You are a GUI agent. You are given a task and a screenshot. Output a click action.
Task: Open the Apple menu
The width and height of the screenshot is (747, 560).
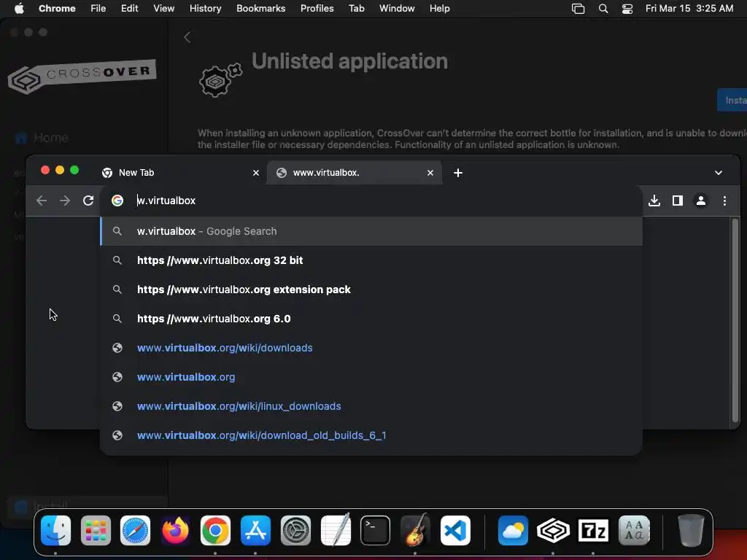tap(19, 8)
